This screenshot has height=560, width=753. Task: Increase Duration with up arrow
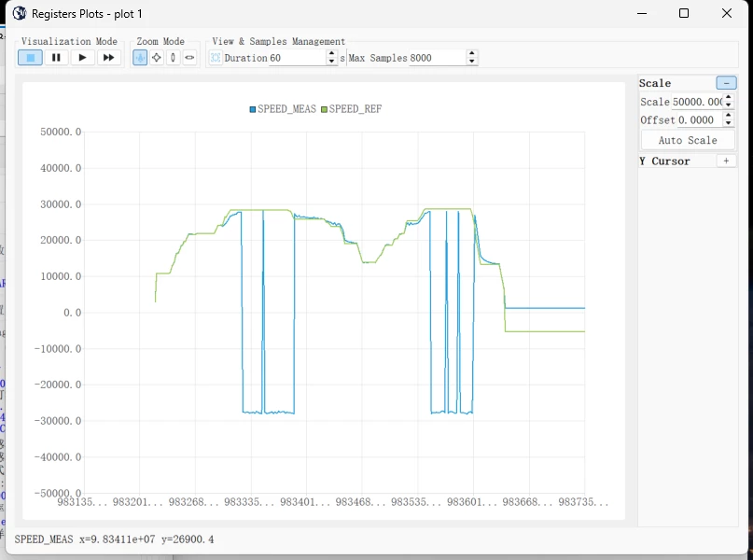tap(331, 54)
